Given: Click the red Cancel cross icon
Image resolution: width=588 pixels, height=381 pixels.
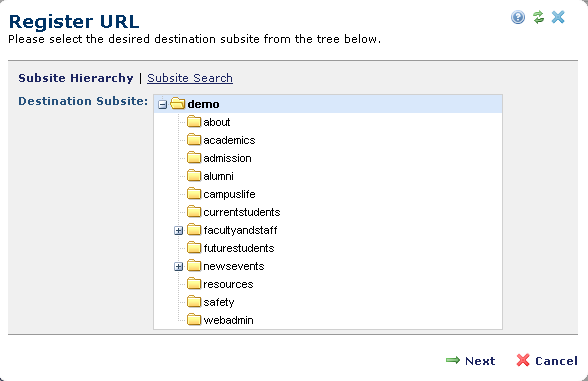Looking at the screenshot, I should point(523,360).
